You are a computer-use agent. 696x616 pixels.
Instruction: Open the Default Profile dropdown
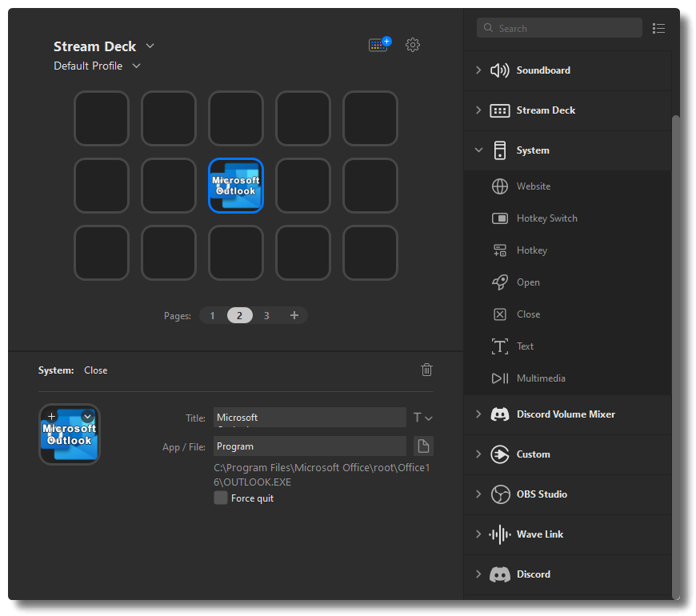pos(136,66)
